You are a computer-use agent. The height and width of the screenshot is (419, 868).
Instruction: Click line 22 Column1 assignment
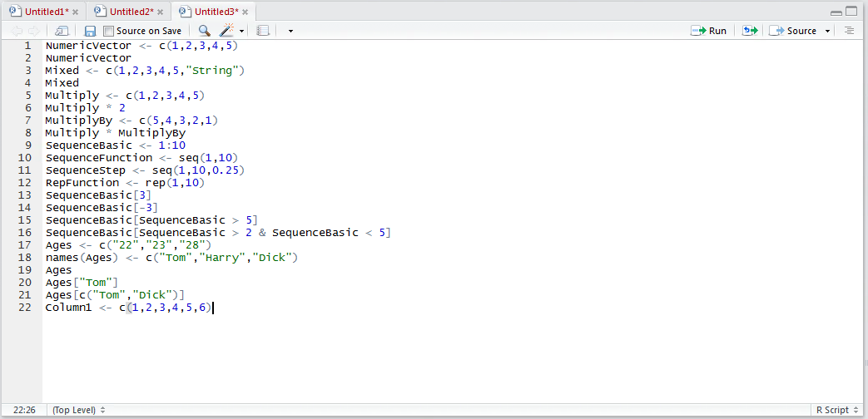coord(129,308)
